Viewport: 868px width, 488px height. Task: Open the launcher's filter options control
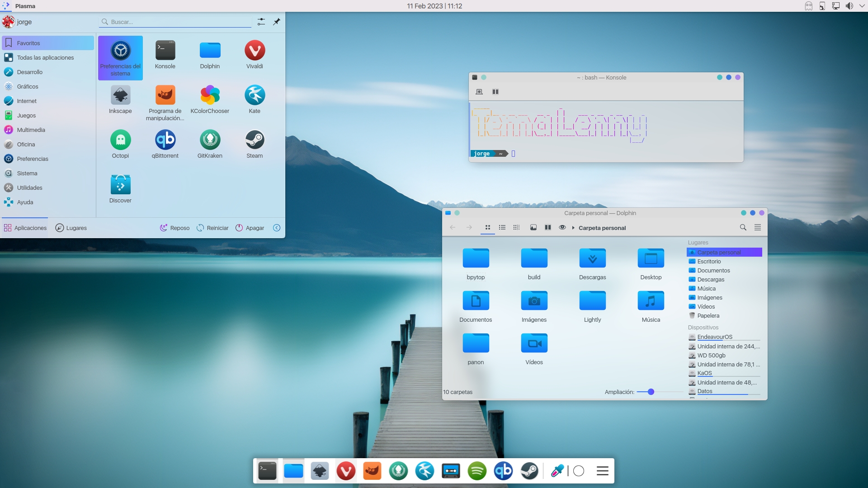pos(261,22)
